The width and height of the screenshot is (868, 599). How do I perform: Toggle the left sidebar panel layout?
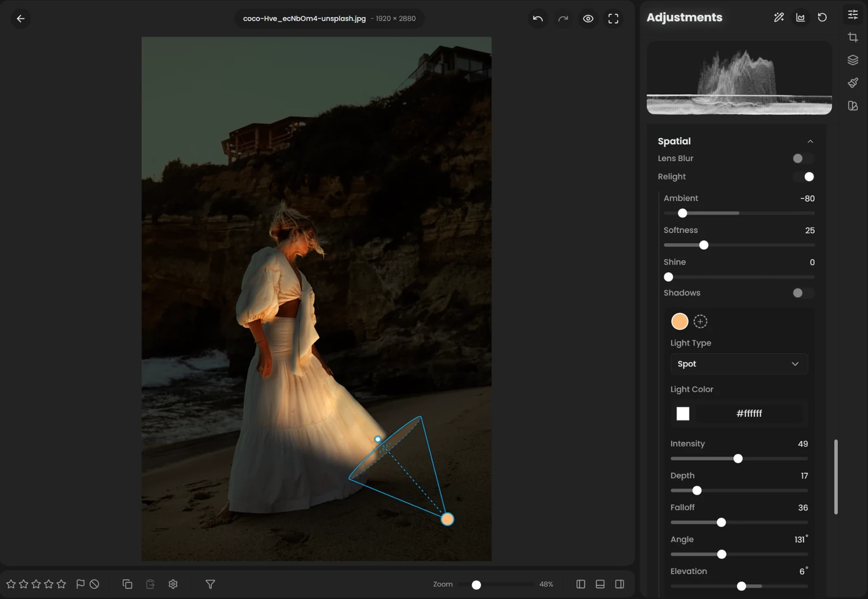pos(581,584)
